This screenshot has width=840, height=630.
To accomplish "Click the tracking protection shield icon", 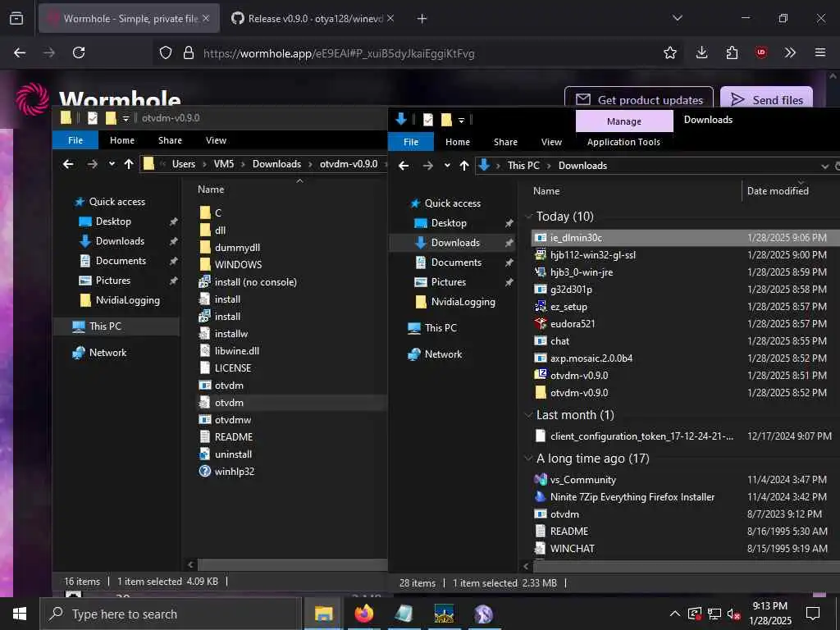I will point(166,52).
